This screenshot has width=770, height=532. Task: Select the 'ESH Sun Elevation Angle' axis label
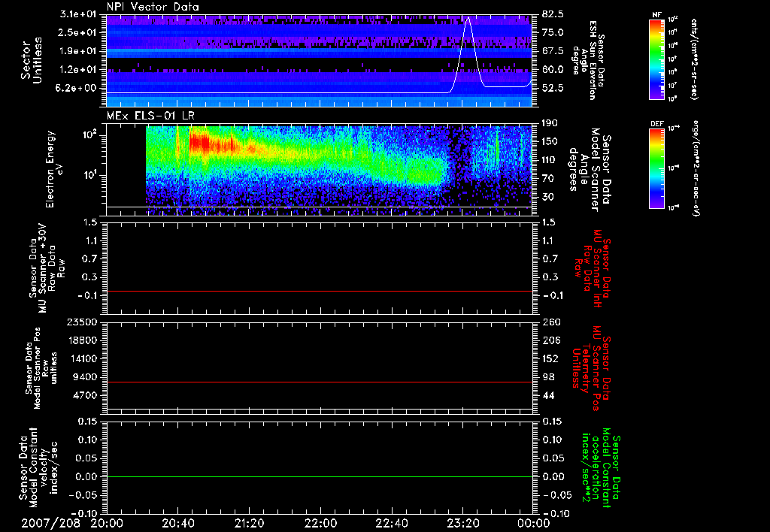(x=588, y=60)
